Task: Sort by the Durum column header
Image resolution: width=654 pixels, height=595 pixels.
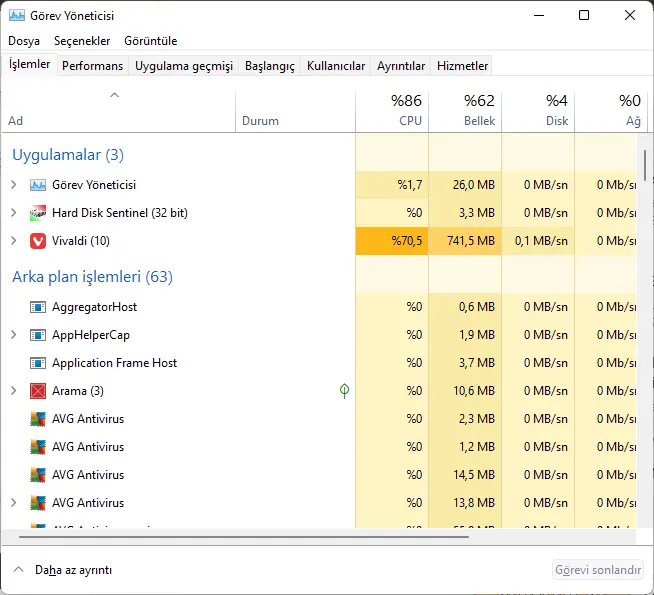Action: [296, 111]
